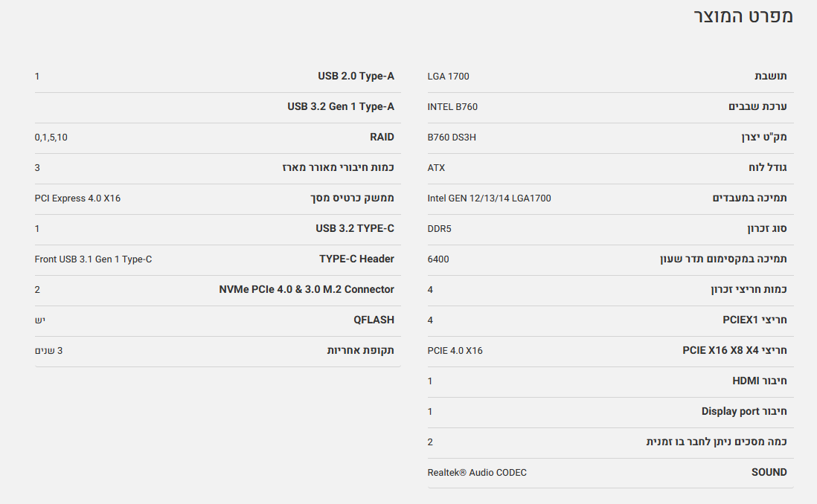Select the USB 3.2 Gen 1 Type-A label

[341, 107]
